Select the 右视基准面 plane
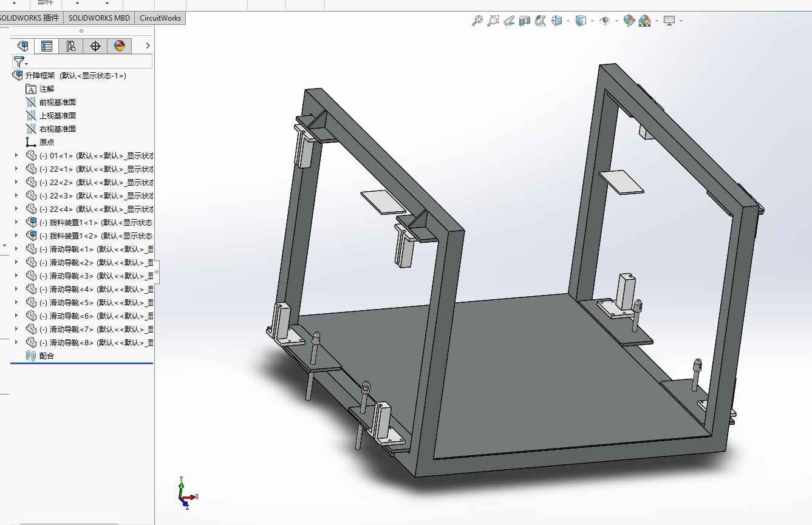Image resolution: width=812 pixels, height=525 pixels. [51, 129]
